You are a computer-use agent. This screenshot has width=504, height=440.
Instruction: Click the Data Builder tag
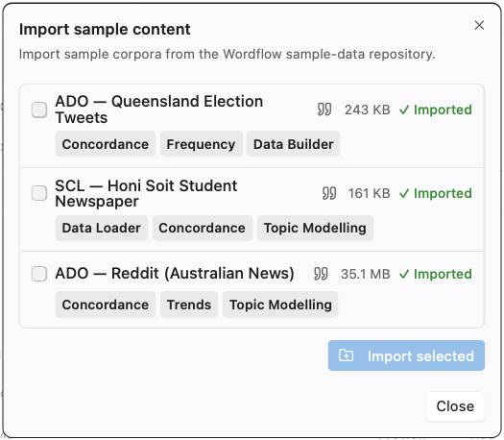pos(293,144)
